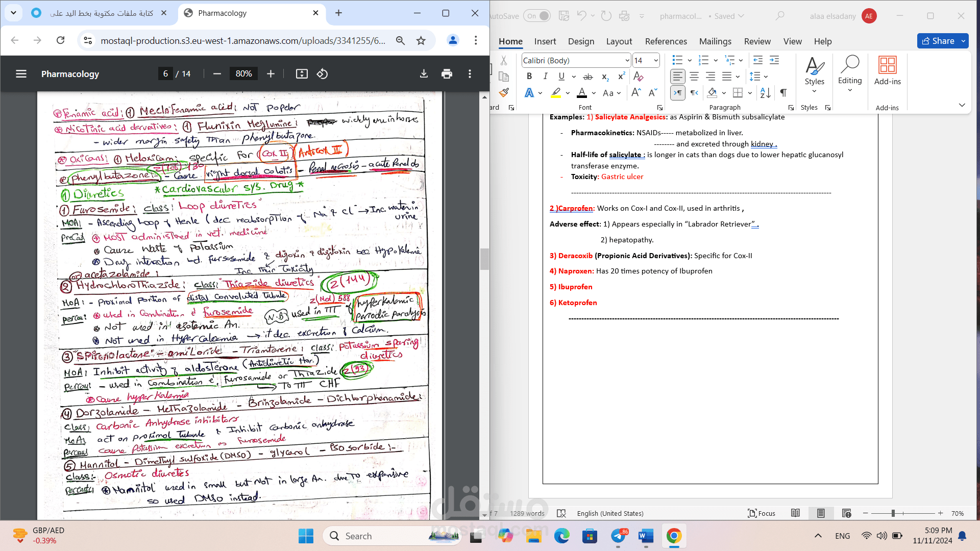This screenshot has height=551, width=980.
Task: Increase paragraph indent in Word
Action: pos(774,60)
